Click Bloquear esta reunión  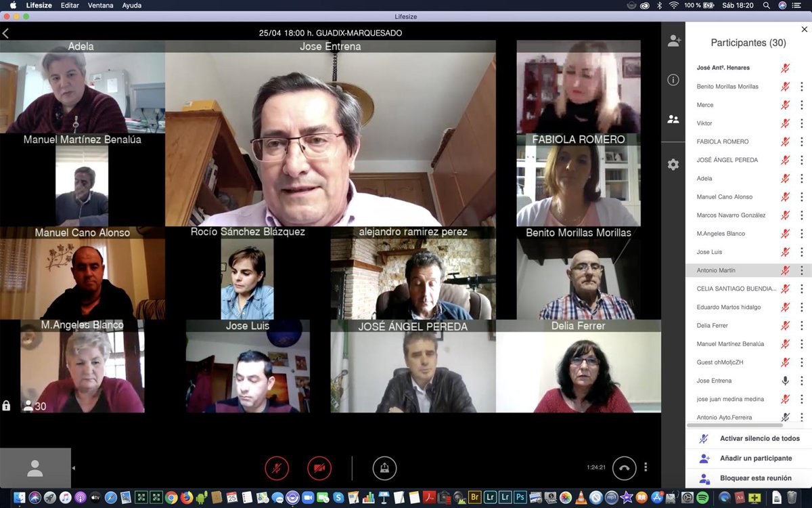[755, 478]
